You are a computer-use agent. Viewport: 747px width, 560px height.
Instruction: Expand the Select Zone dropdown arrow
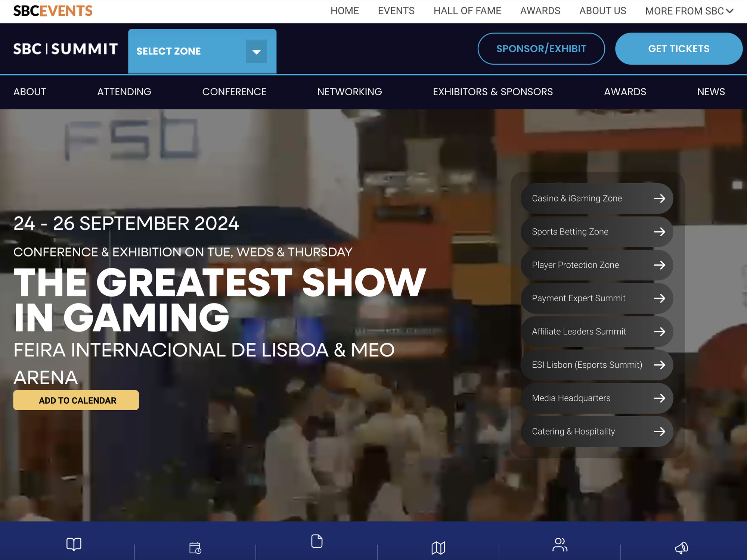[x=256, y=51]
